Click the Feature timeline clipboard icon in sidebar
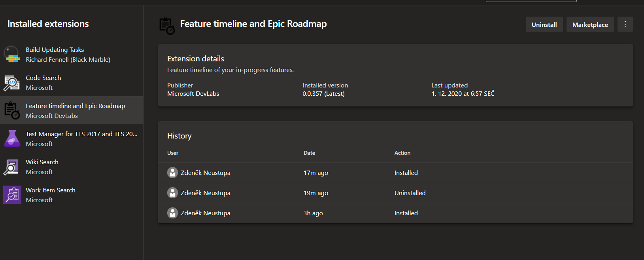 pos(12,110)
